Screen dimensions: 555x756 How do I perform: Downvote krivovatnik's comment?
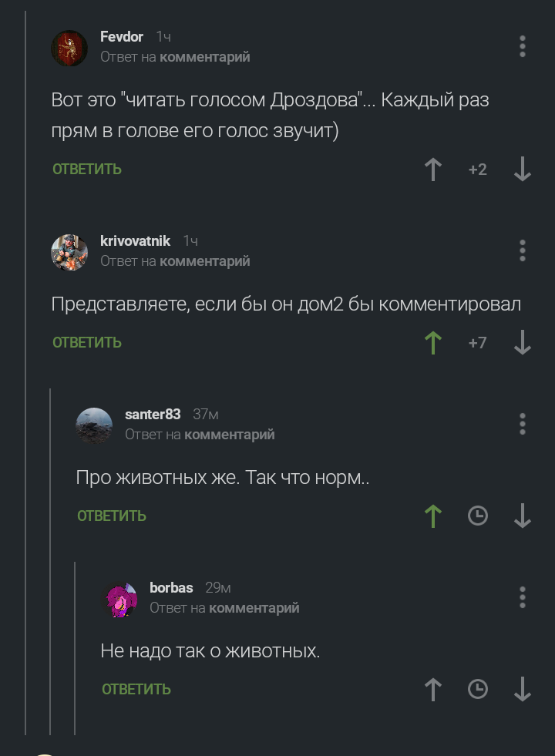click(522, 343)
